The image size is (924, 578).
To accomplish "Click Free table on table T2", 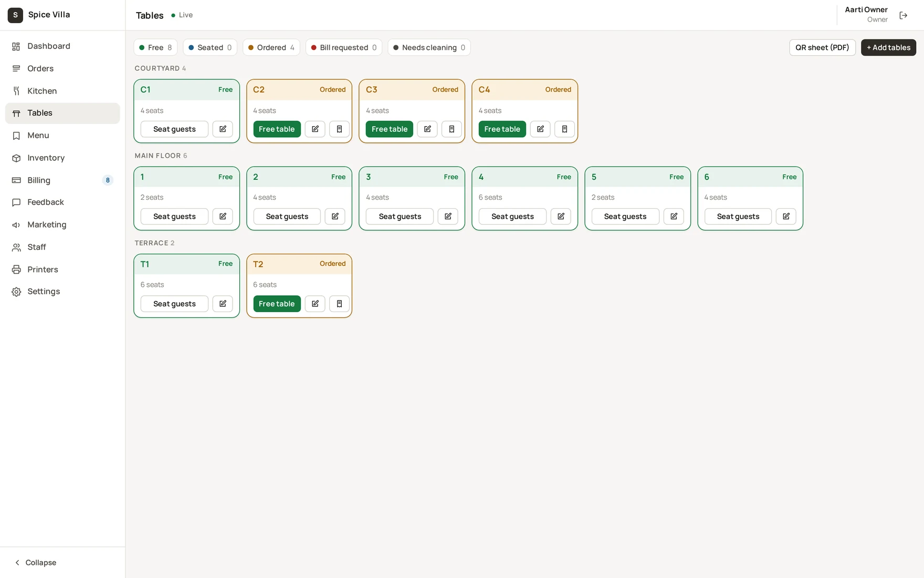I will [x=277, y=304].
